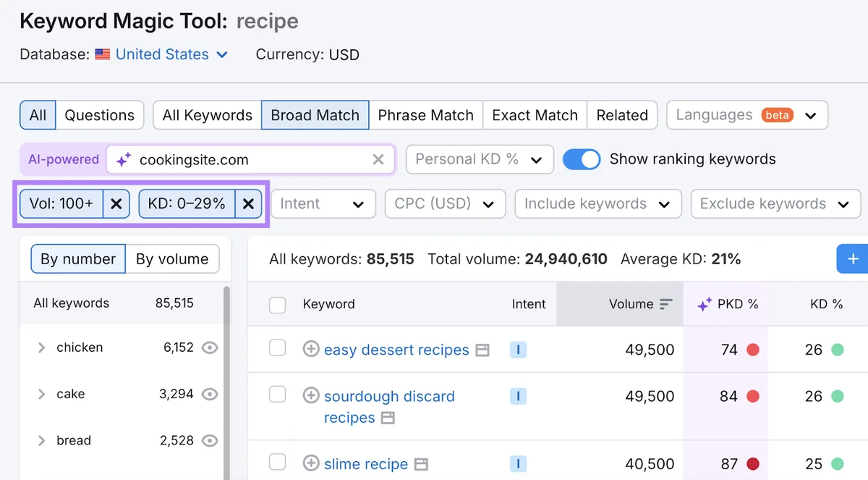Click the blue plus button
This screenshot has height=480, width=868.
pyautogui.click(x=853, y=259)
